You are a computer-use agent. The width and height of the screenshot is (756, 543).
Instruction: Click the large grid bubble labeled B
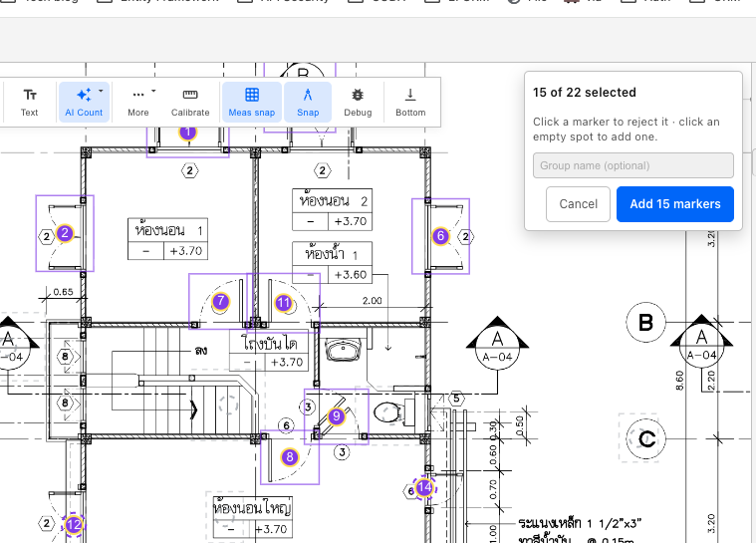pyautogui.click(x=645, y=322)
